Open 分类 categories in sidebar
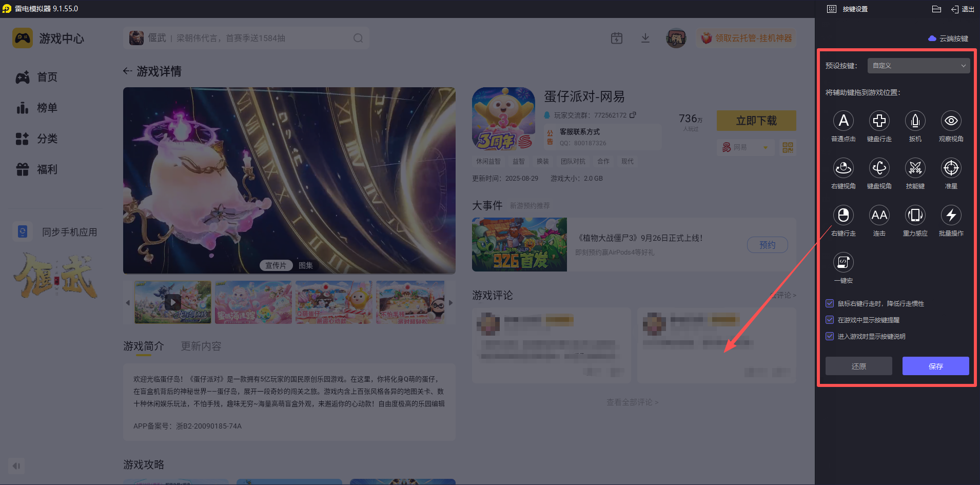The image size is (980, 485). click(37, 139)
